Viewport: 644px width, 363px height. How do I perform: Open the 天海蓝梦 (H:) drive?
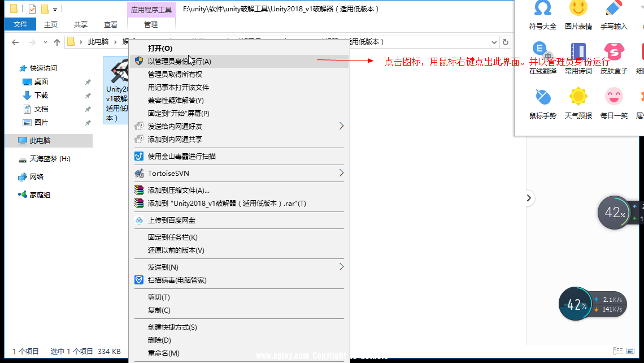pyautogui.click(x=50, y=159)
